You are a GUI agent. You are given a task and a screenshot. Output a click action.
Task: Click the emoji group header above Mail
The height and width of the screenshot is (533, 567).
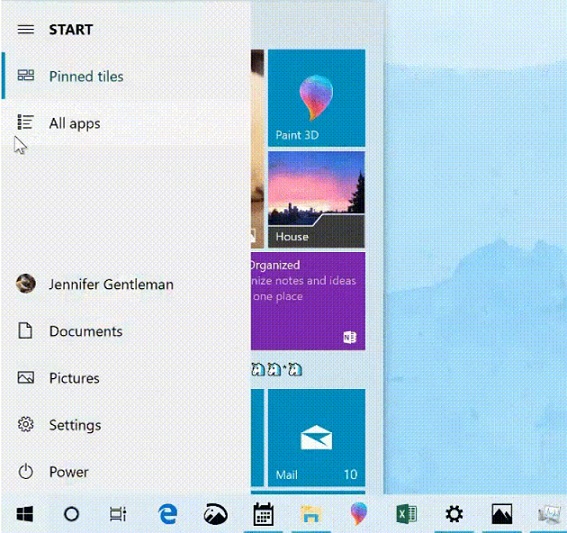277,370
